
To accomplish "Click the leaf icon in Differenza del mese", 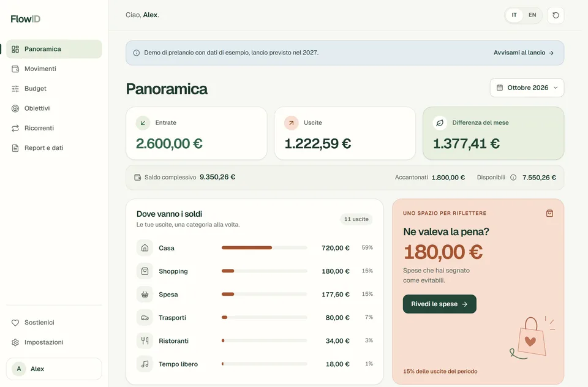I will click(440, 123).
